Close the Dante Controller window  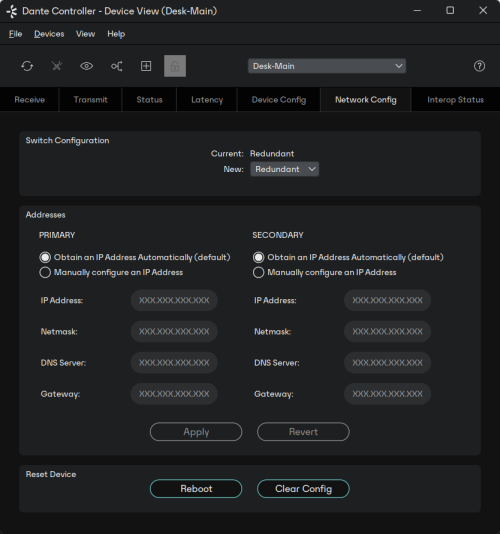[x=483, y=11]
